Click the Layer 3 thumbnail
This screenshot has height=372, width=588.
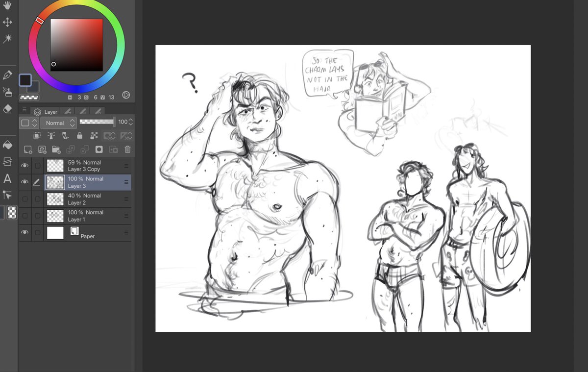coord(55,183)
